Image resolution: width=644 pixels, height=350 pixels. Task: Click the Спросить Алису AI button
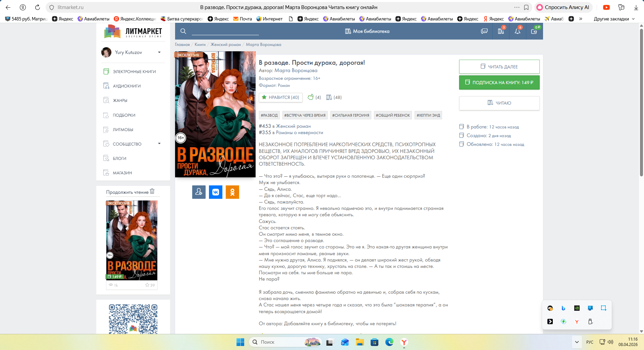563,7
